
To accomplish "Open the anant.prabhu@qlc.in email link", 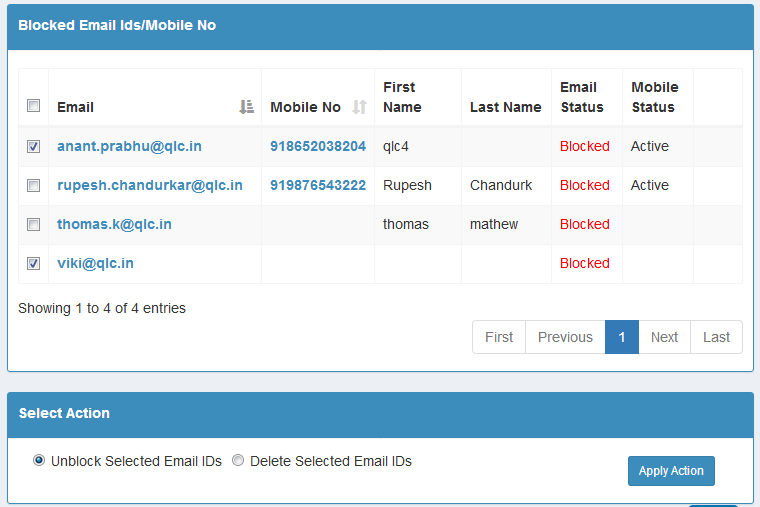I will (129, 146).
